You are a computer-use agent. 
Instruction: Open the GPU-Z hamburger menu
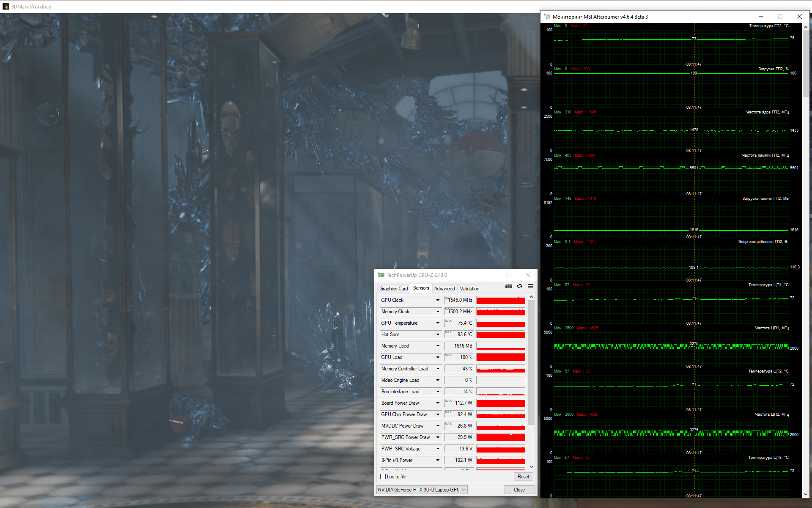click(530, 287)
